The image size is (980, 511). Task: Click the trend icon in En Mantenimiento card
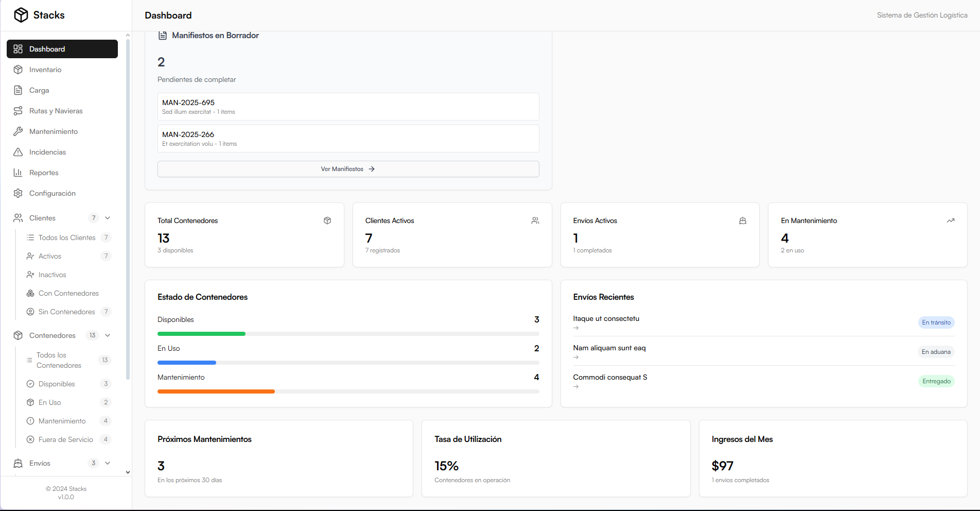950,220
